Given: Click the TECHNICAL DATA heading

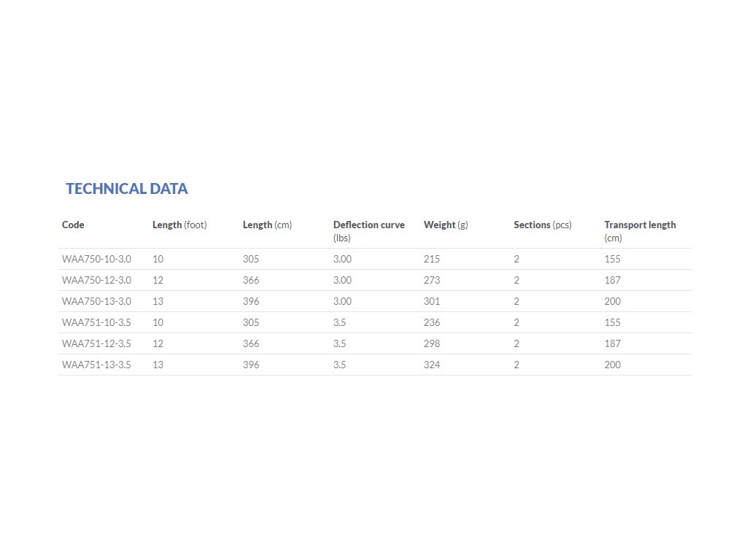Looking at the screenshot, I should click(x=127, y=189).
